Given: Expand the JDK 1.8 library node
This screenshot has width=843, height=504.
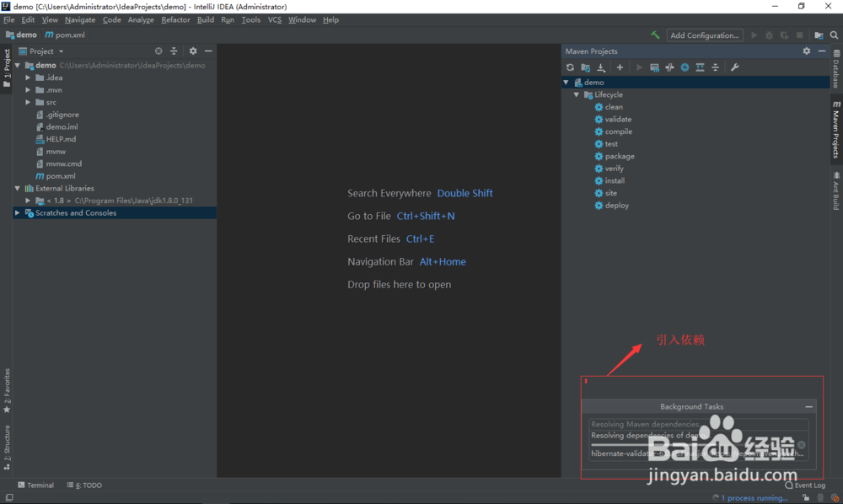Looking at the screenshot, I should 28,201.
